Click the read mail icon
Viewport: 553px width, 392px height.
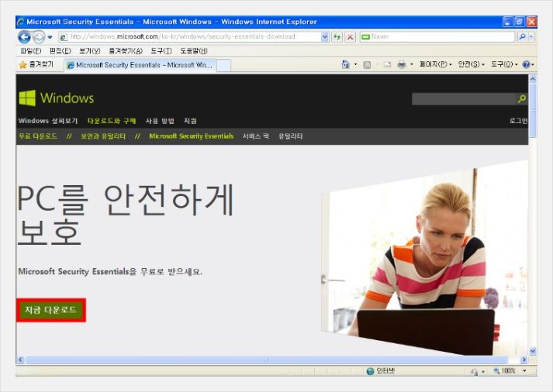point(387,65)
